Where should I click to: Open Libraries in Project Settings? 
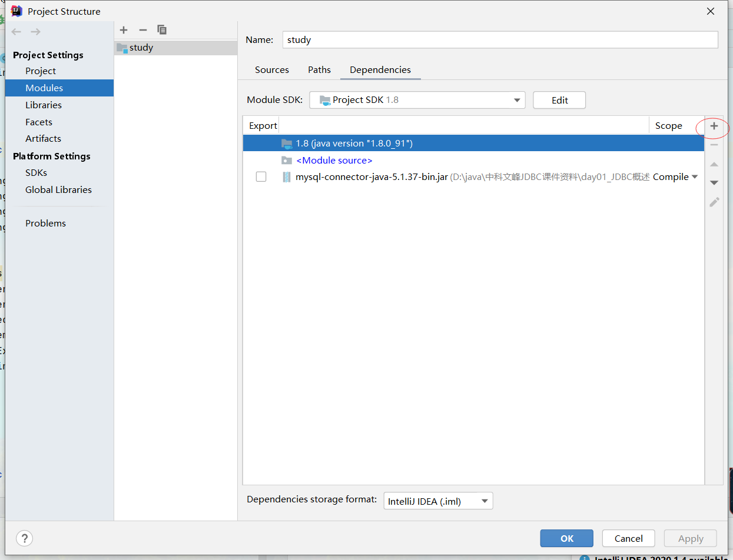click(x=44, y=105)
